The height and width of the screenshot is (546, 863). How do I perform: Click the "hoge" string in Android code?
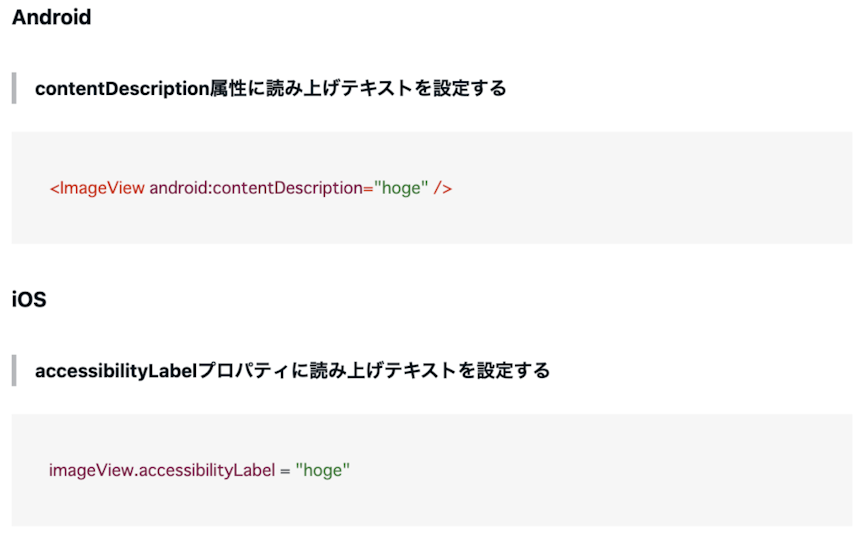tap(401, 188)
